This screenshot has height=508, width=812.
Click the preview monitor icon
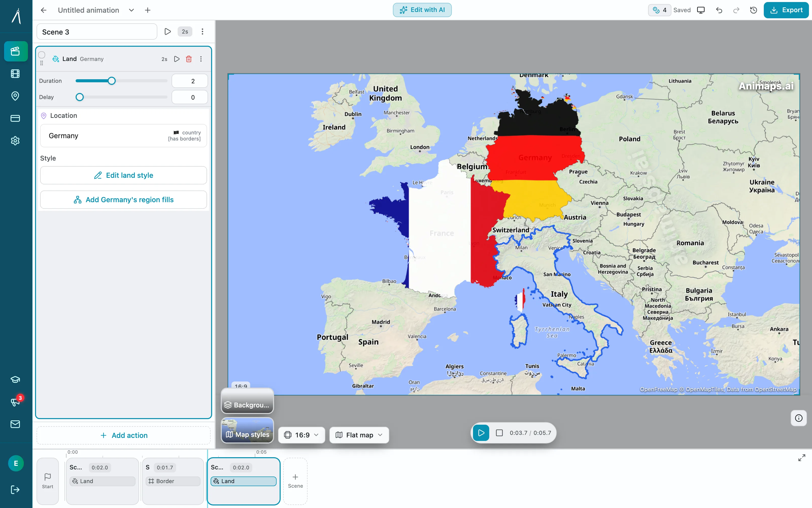701,10
